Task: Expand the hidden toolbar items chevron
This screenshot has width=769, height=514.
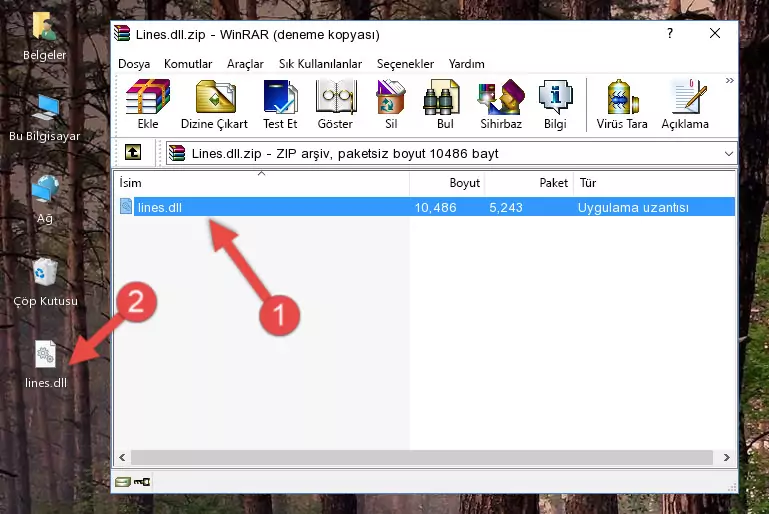Action: pyautogui.click(x=730, y=80)
